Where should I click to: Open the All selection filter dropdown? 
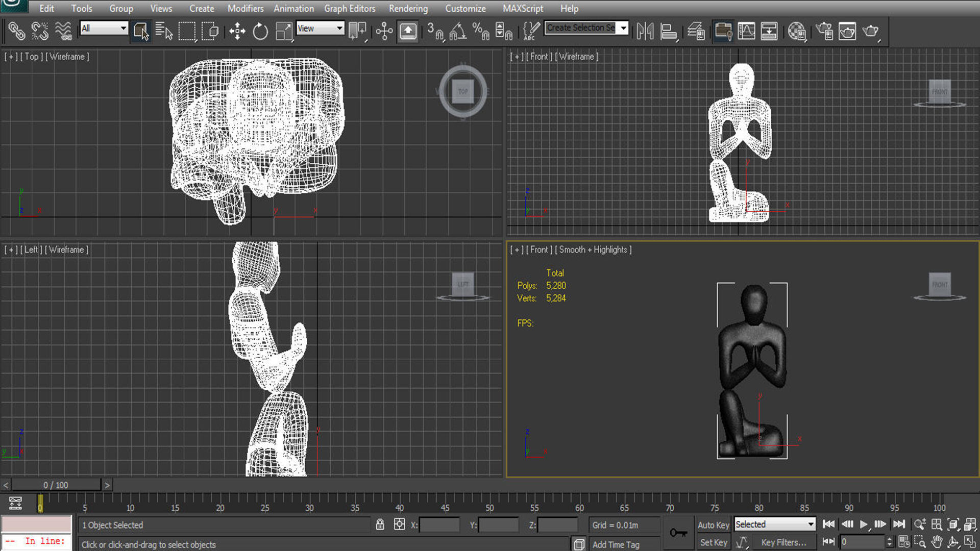[x=104, y=28]
